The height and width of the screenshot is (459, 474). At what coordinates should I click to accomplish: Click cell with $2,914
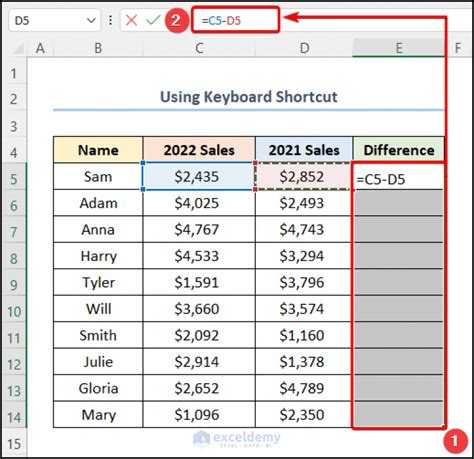tap(199, 362)
